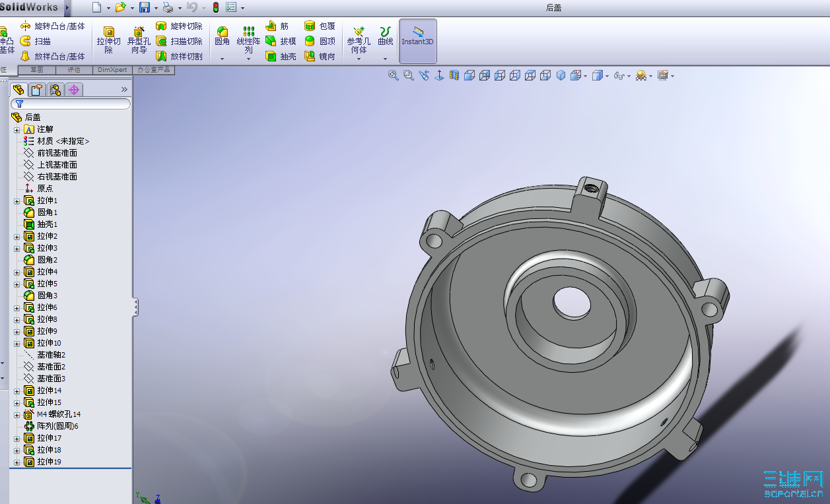Select the 抽壳1 shell feature

point(41,224)
